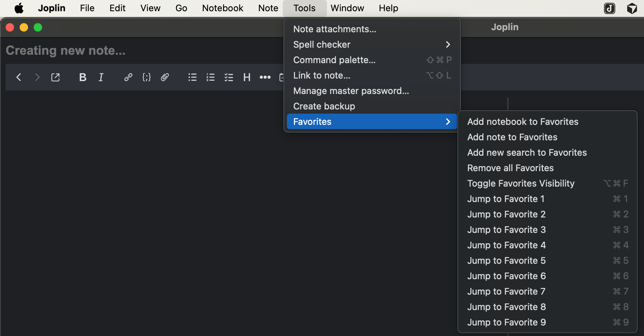This screenshot has height=336, width=644.
Task: Click Create backup menu item
Action: (372, 106)
